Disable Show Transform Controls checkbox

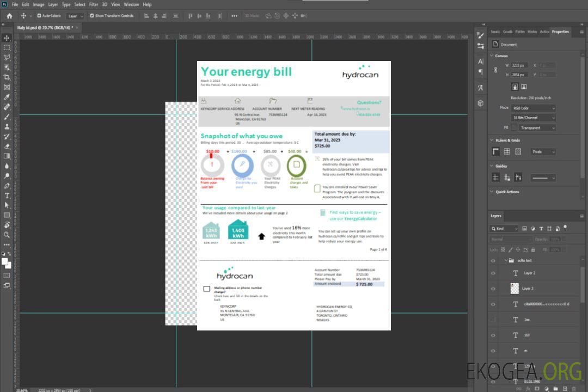92,16
